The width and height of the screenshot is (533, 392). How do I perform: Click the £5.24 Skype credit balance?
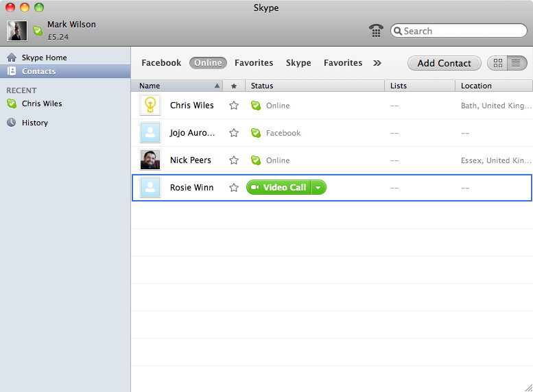[58, 37]
